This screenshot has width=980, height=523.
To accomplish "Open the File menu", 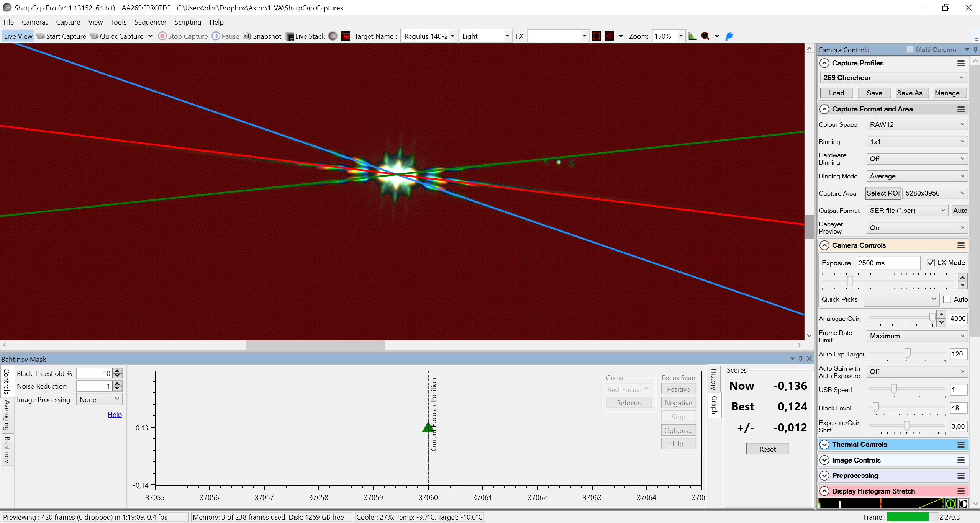I will pos(8,22).
